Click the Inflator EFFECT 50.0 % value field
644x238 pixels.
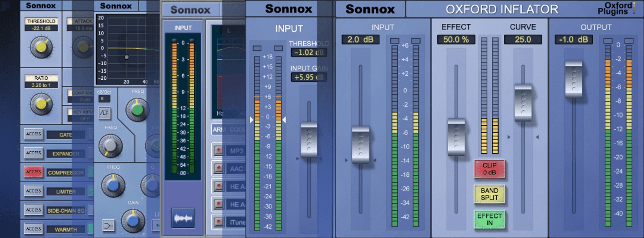[x=456, y=39]
